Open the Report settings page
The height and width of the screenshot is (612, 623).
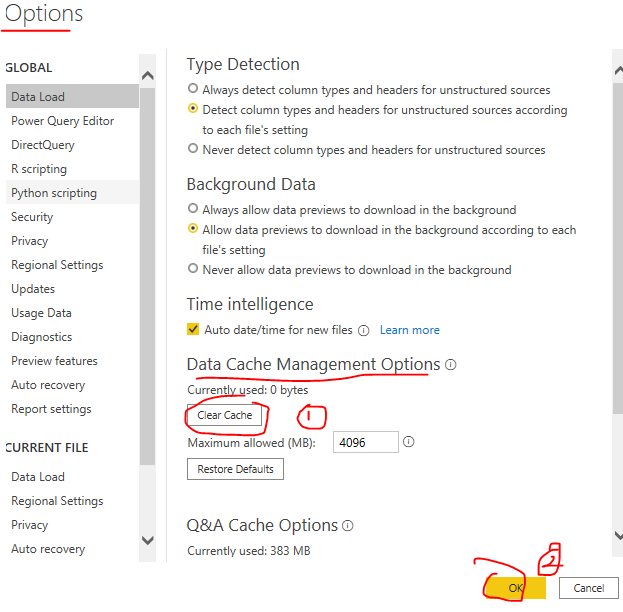pyautogui.click(x=72, y=409)
